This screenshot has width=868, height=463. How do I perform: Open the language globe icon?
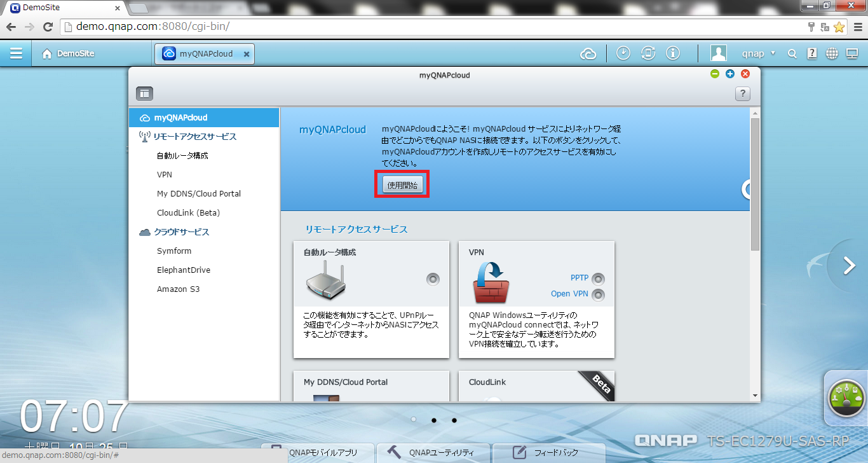pos(832,54)
